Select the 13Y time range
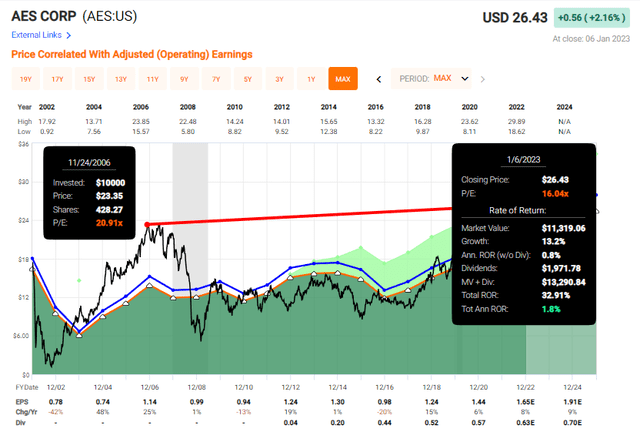The width and height of the screenshot is (640, 432). coord(121,79)
